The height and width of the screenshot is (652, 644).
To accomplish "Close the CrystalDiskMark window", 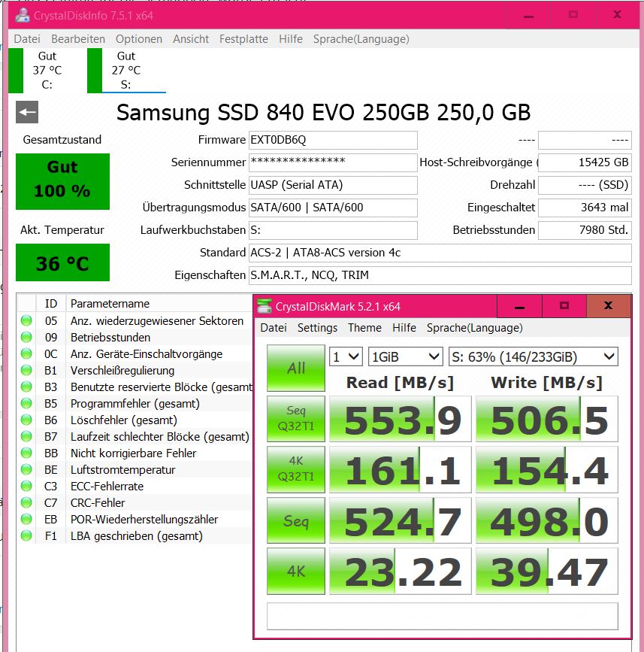I will [608, 307].
